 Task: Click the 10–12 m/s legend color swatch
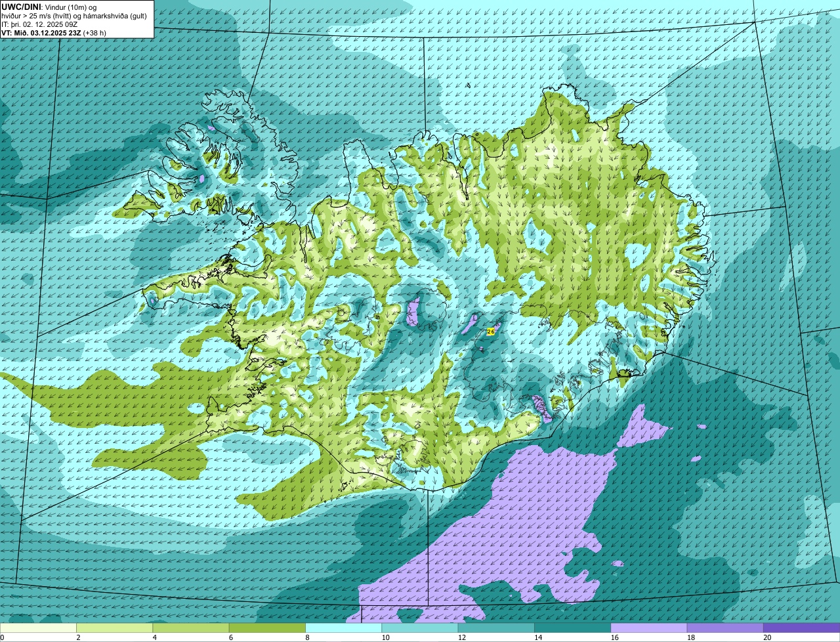point(420,628)
